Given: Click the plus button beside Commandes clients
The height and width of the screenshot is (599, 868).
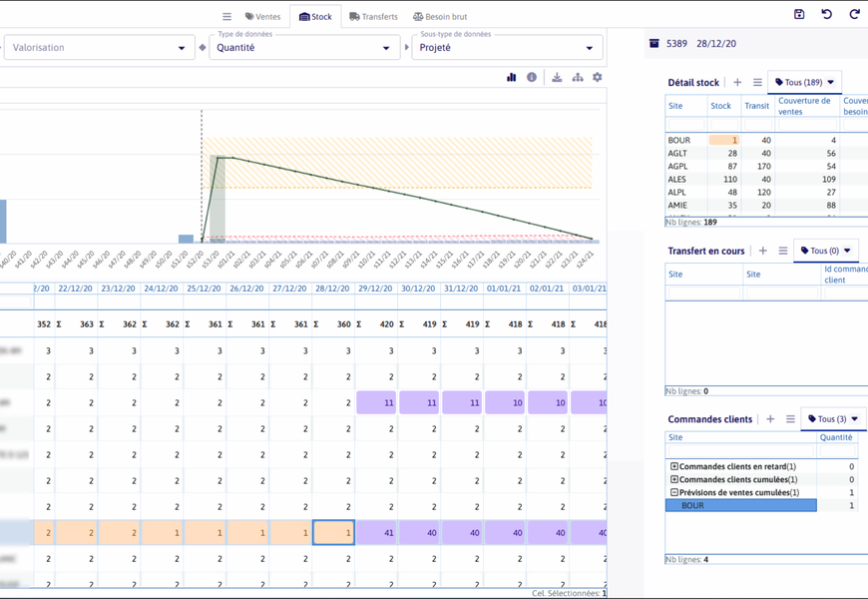Looking at the screenshot, I should [770, 419].
